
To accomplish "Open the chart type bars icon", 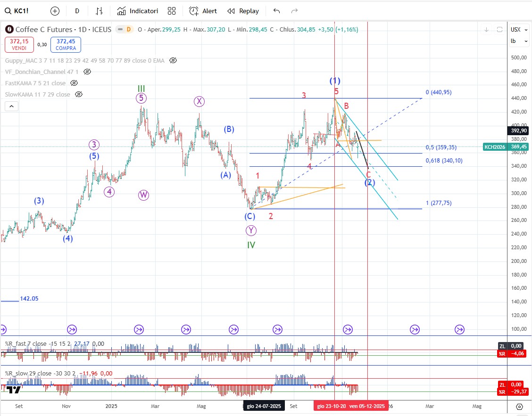I will pos(100,11).
